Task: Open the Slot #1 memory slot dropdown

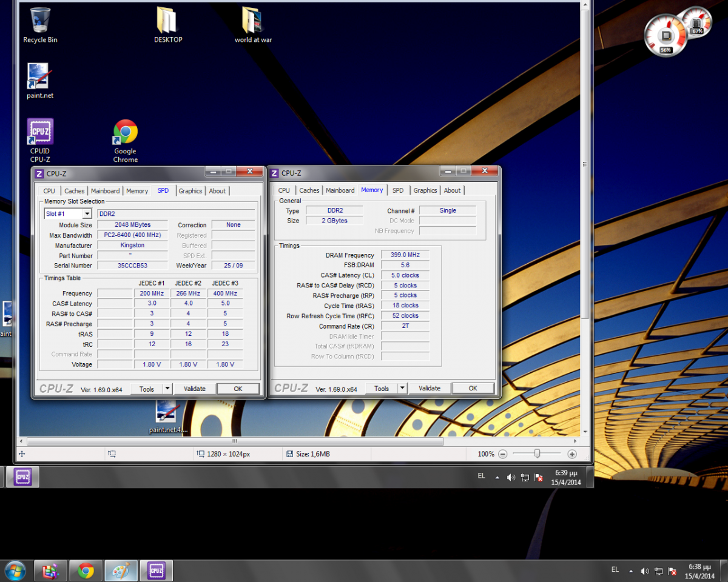Action: coord(87,213)
